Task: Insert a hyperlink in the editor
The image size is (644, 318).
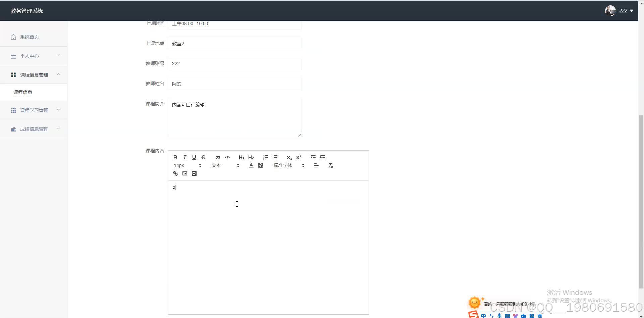Action: (175, 173)
